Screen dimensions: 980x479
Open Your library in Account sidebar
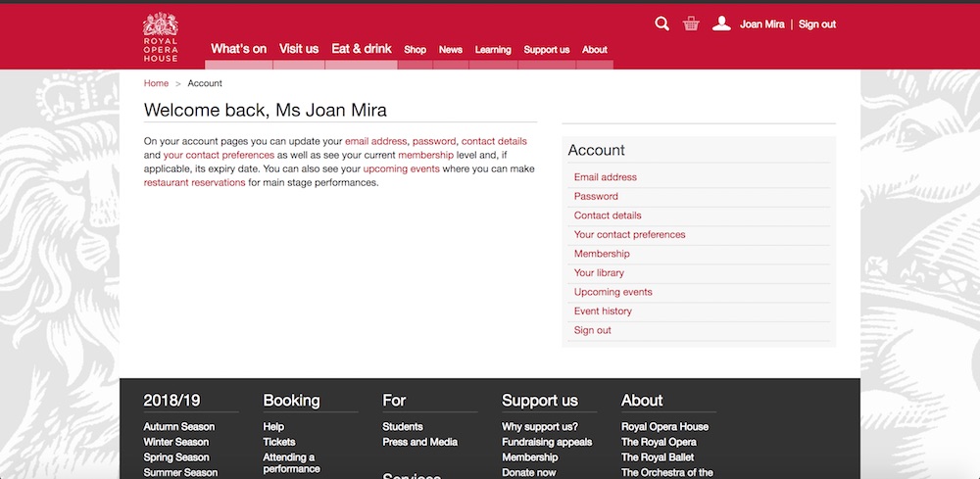(x=599, y=273)
